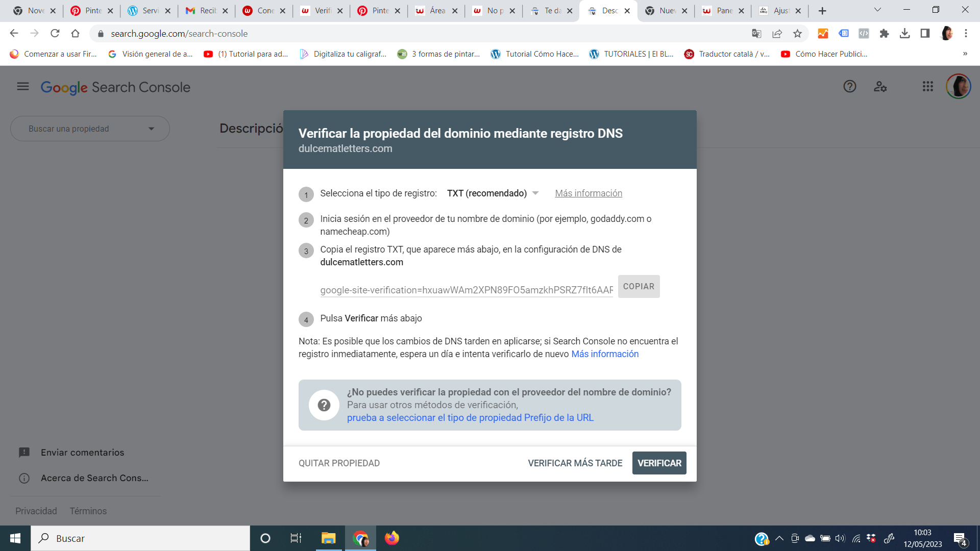Share this page from the address bar
Image resolution: width=980 pixels, height=551 pixels.
point(777,34)
